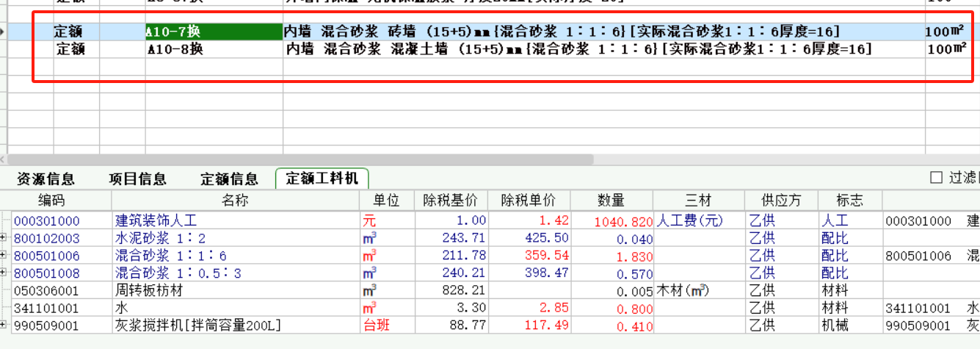This screenshot has width=980, height=349.
Task: Click the 数量 column header
Action: pyautogui.click(x=611, y=200)
